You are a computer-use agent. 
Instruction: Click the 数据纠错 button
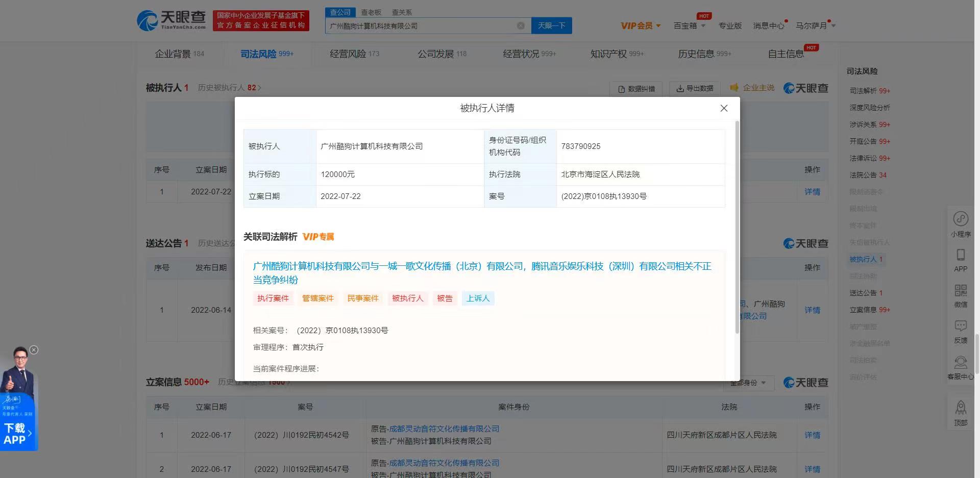click(636, 89)
